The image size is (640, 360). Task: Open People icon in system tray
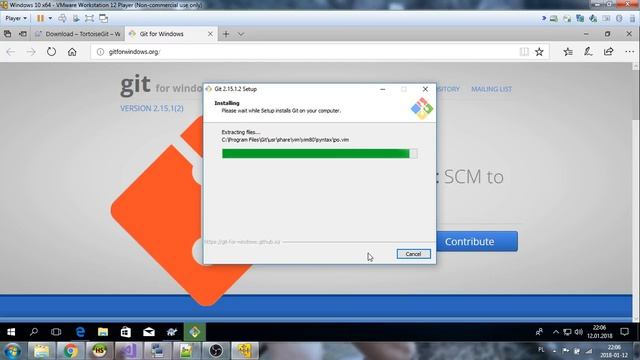coord(539,332)
